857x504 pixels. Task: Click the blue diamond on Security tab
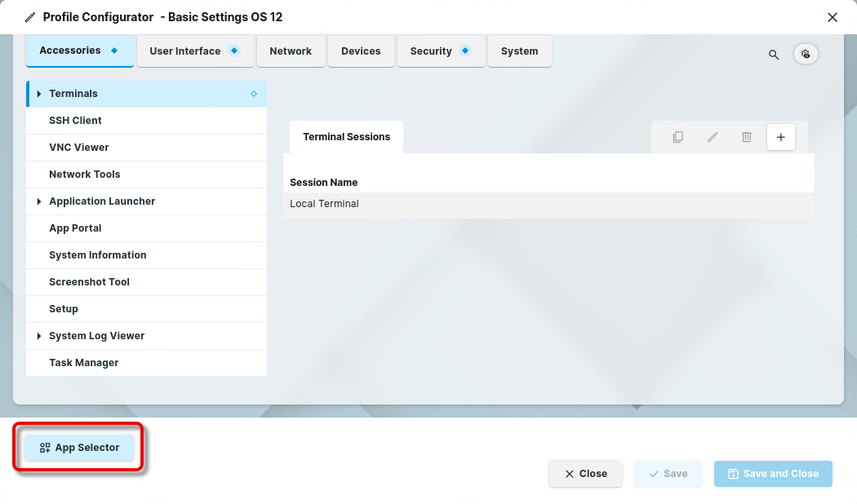[x=465, y=51]
